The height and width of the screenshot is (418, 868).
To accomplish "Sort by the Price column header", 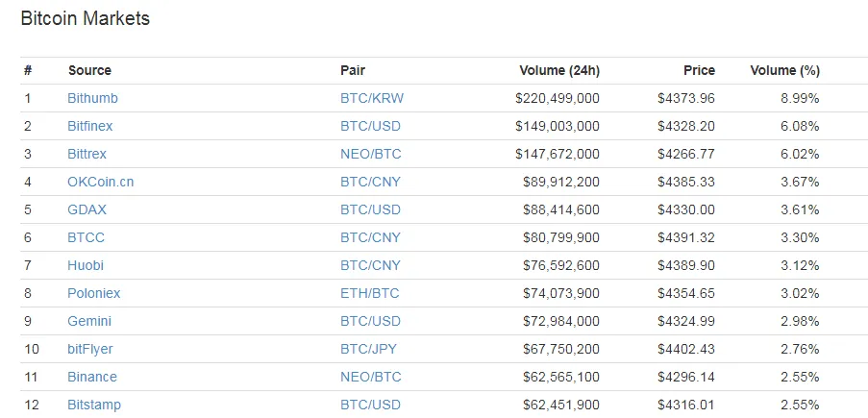I will [699, 70].
